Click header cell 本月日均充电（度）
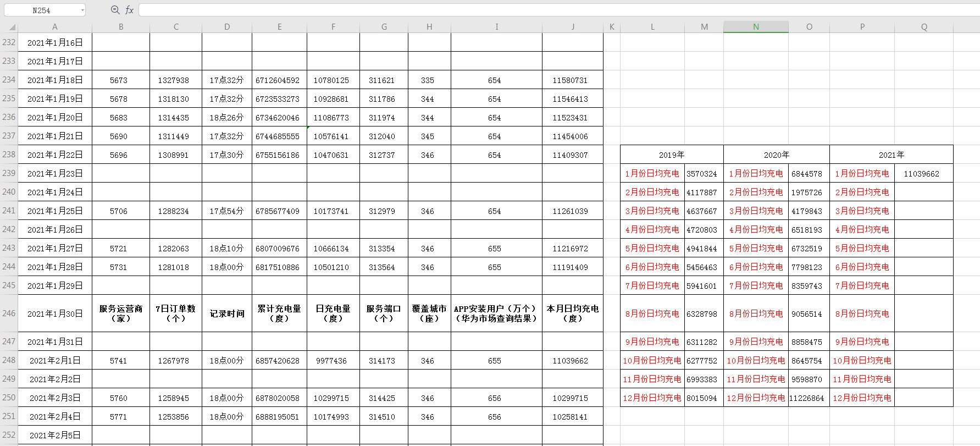The width and height of the screenshot is (980, 446). click(x=573, y=313)
